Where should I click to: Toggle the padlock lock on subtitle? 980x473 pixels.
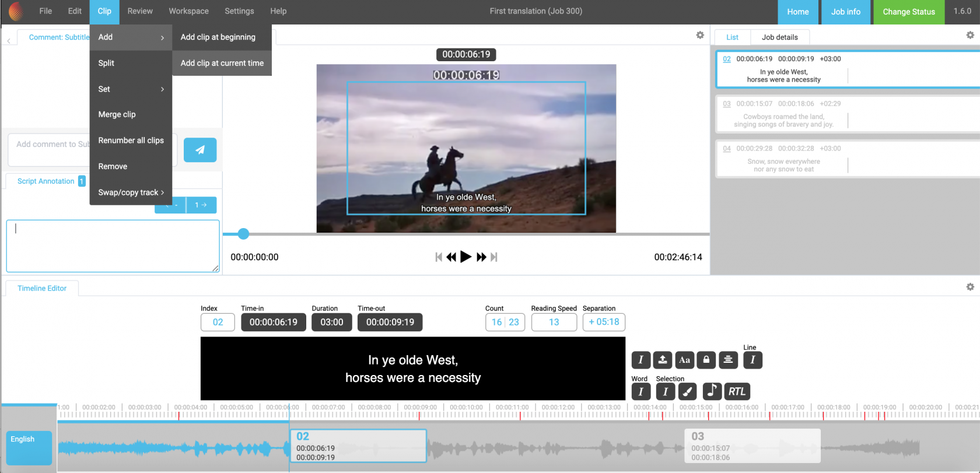[x=706, y=360]
